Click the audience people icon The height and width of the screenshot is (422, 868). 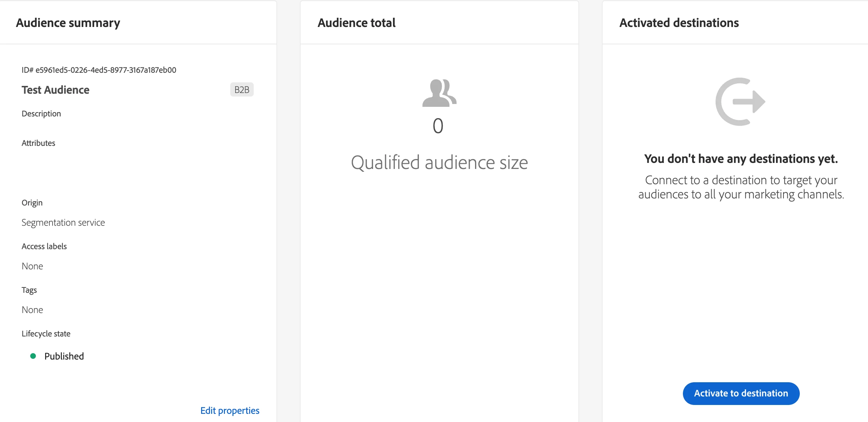tap(439, 93)
